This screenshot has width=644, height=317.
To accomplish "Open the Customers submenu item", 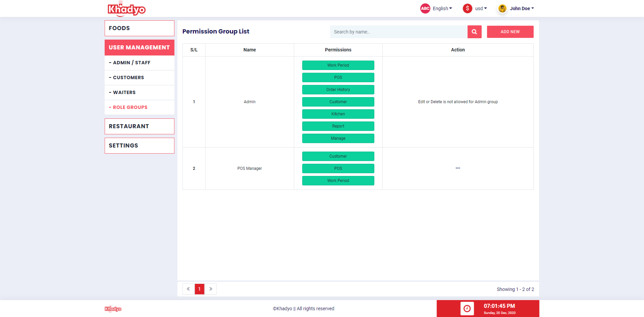I will tap(139, 77).
